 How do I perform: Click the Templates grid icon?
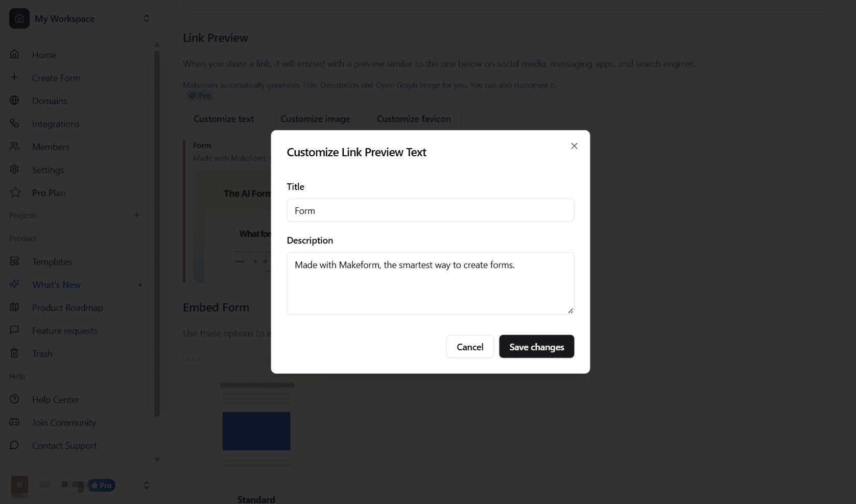point(14,261)
